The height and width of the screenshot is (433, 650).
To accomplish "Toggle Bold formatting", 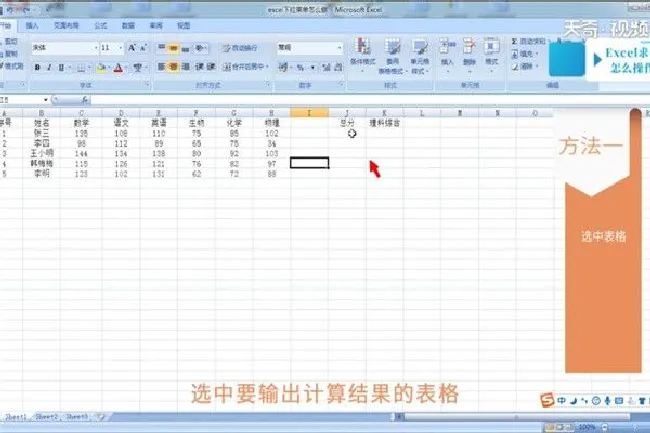I will pos(37,67).
